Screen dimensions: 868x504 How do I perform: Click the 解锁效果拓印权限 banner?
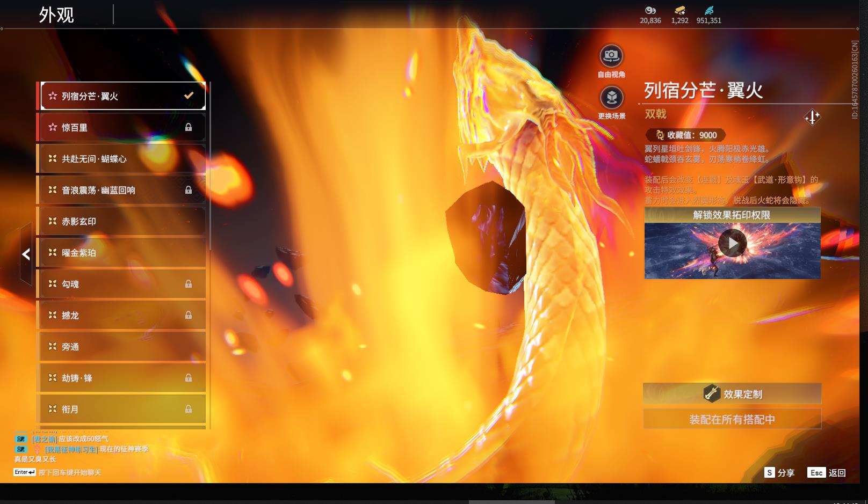[x=732, y=215]
